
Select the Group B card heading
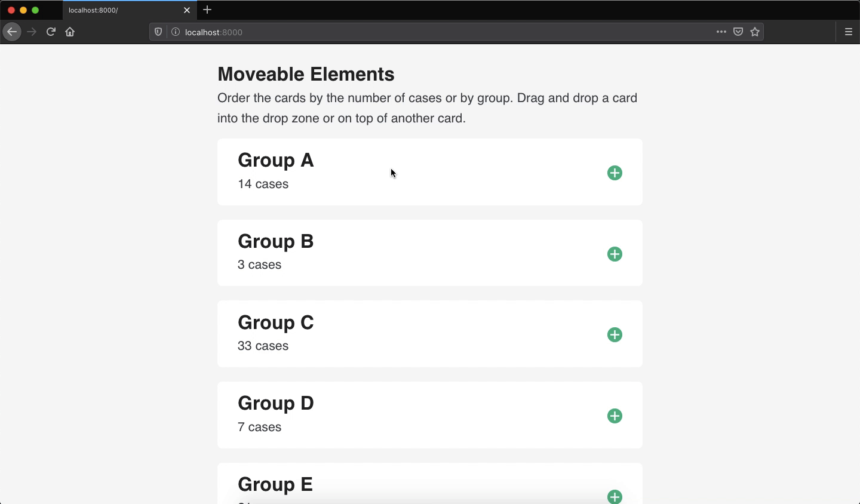coord(276,241)
